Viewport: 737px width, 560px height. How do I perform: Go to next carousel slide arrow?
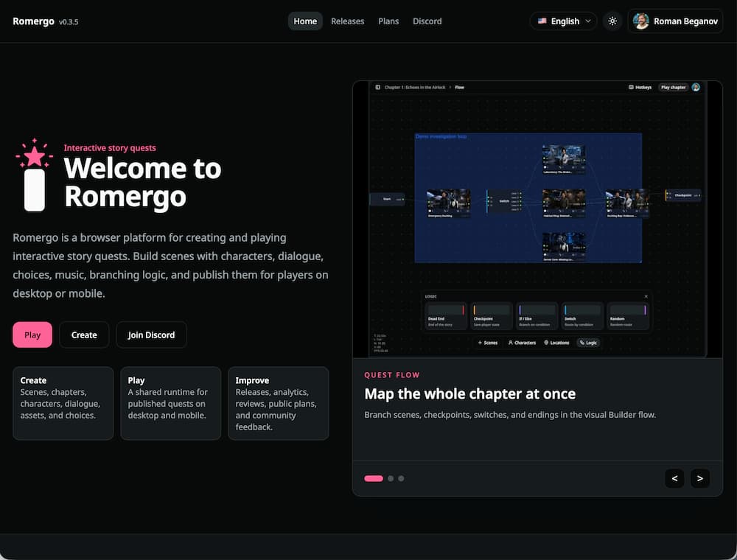700,478
